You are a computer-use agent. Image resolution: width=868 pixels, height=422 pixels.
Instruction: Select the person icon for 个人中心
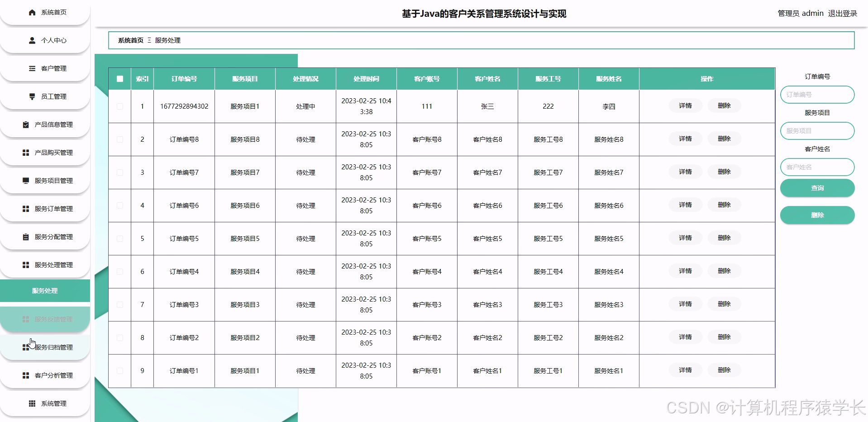coord(32,40)
